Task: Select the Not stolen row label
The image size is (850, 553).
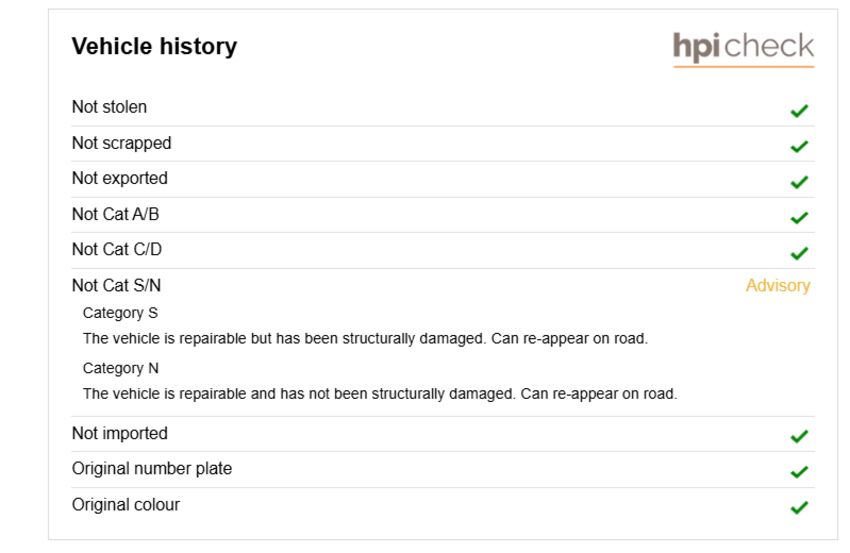Action: pyautogui.click(x=110, y=107)
